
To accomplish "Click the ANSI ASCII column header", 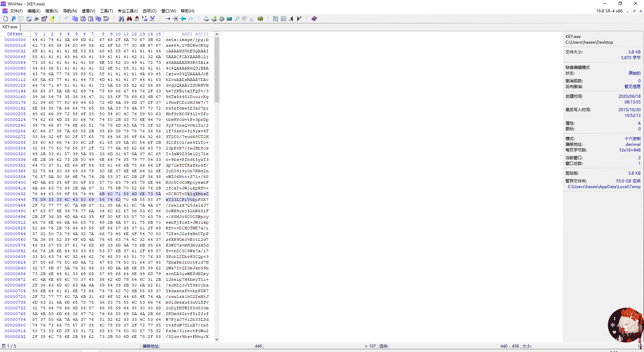I will (x=195, y=34).
